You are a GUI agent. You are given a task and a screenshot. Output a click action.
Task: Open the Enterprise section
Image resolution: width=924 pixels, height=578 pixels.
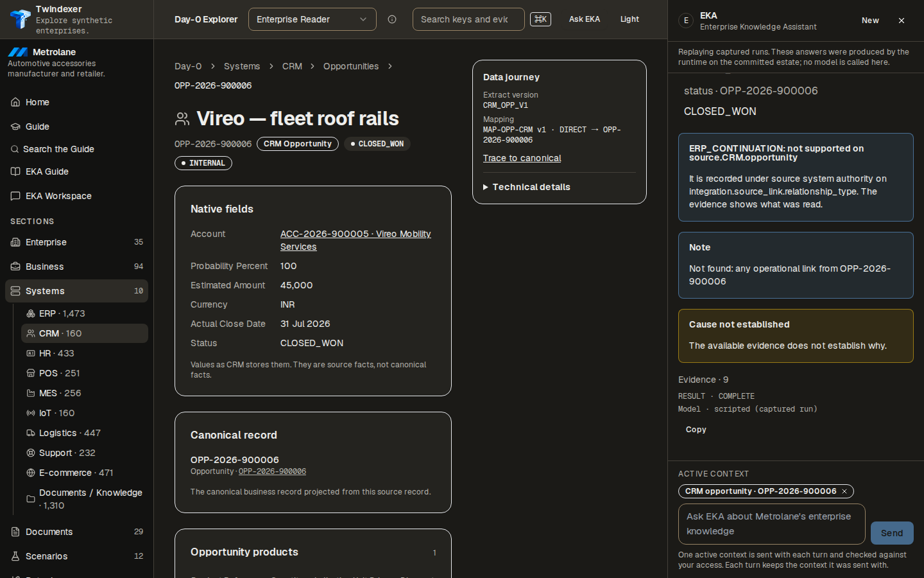click(76, 242)
